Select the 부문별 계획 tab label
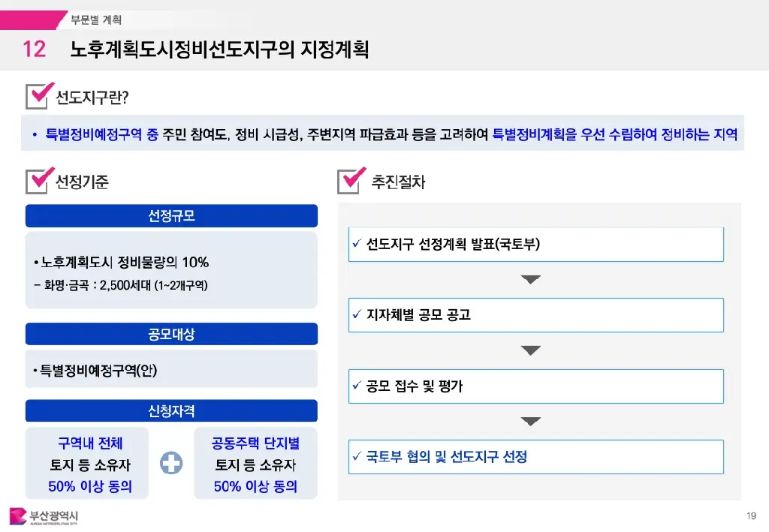Screen dimensions: 769x532 click(96, 20)
